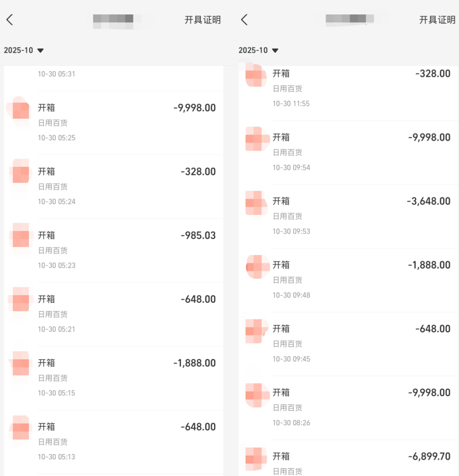459x476 pixels.
Task: Select the -328.00 transaction at 05:24
Action: pyautogui.click(x=127, y=186)
